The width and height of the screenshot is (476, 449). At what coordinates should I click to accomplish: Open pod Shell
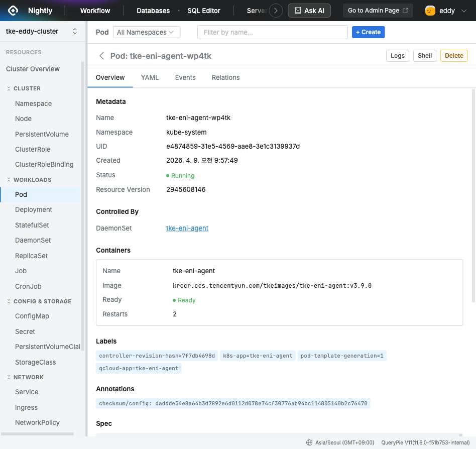(x=424, y=56)
